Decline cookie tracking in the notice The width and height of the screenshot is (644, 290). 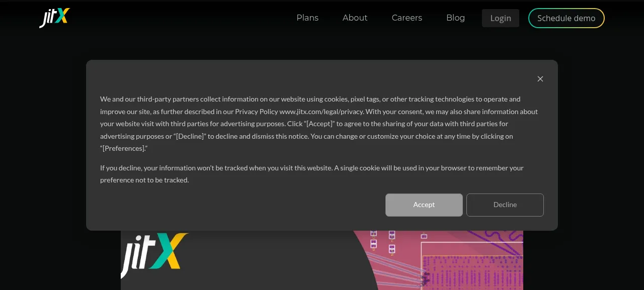pyautogui.click(x=505, y=205)
